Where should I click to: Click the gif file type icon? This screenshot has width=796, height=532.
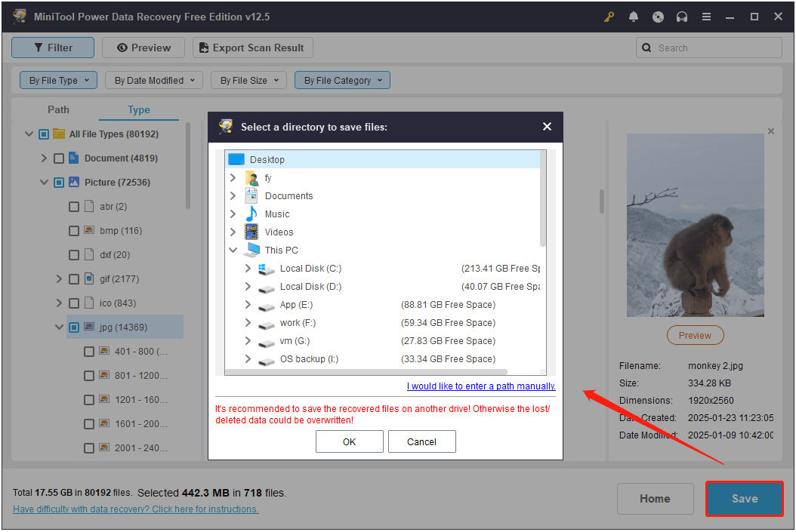[x=89, y=278]
